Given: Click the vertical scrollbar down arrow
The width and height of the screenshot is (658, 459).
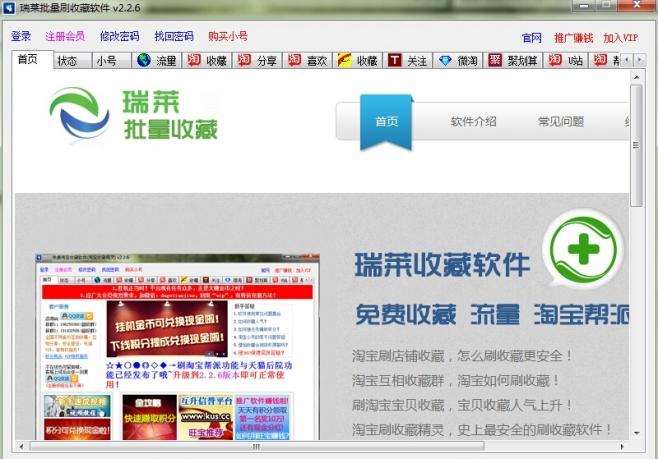Looking at the screenshot, I should tap(636, 433).
